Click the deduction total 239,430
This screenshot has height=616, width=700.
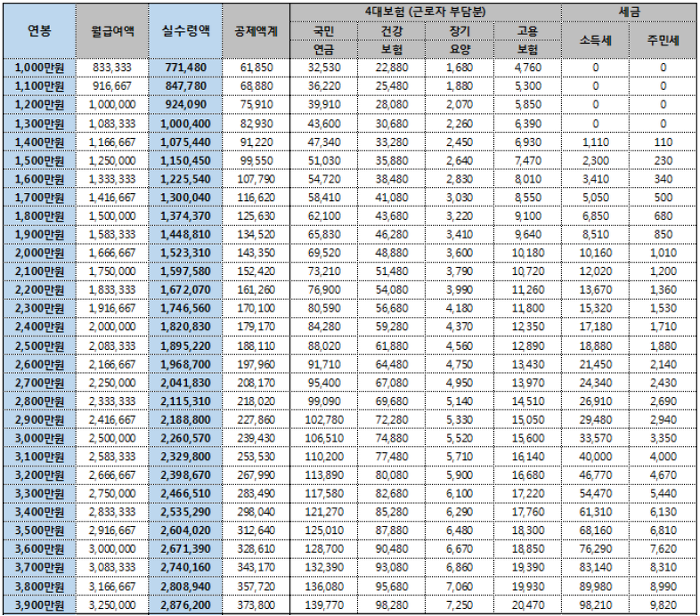pyautogui.click(x=256, y=438)
